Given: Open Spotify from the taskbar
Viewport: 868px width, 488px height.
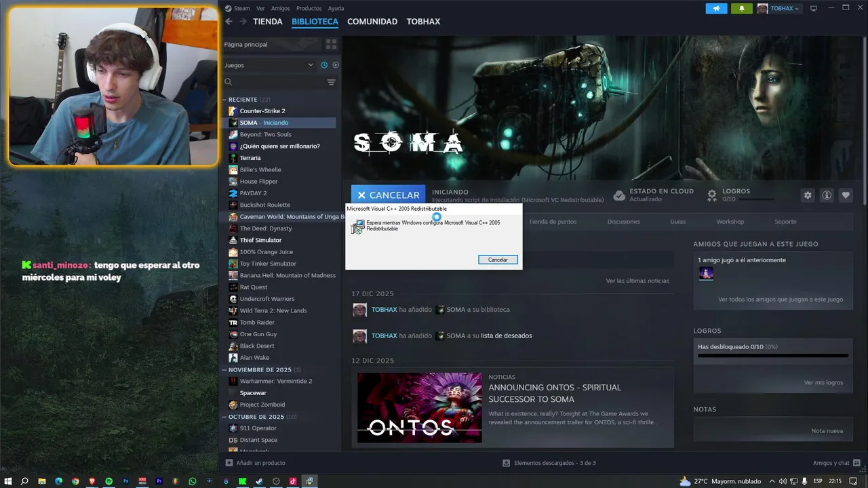Looking at the screenshot, I should tap(108, 481).
